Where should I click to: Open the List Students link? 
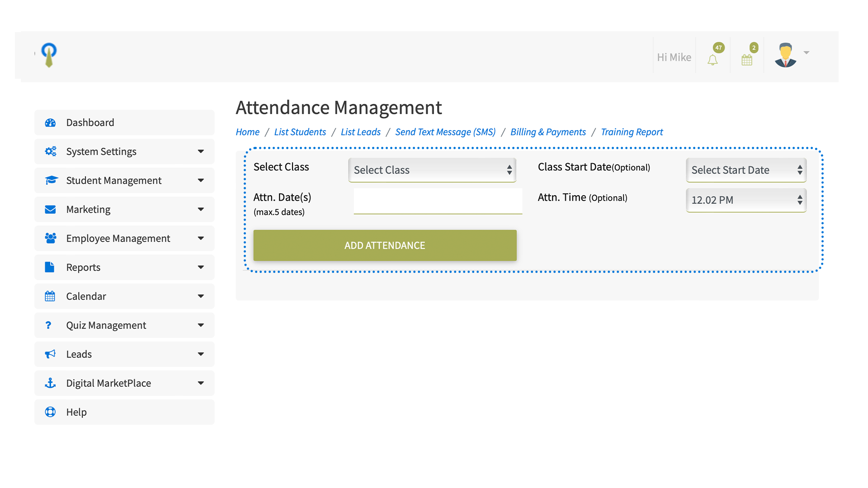[300, 132]
